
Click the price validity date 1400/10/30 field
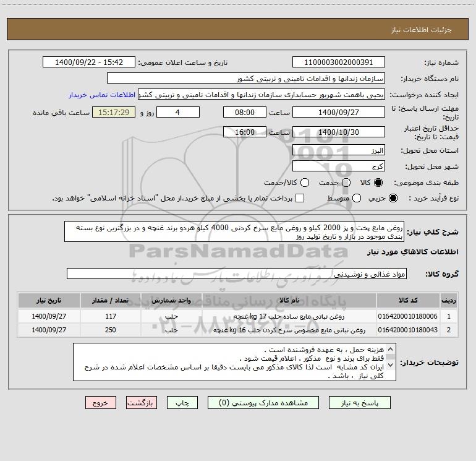coord(339,132)
